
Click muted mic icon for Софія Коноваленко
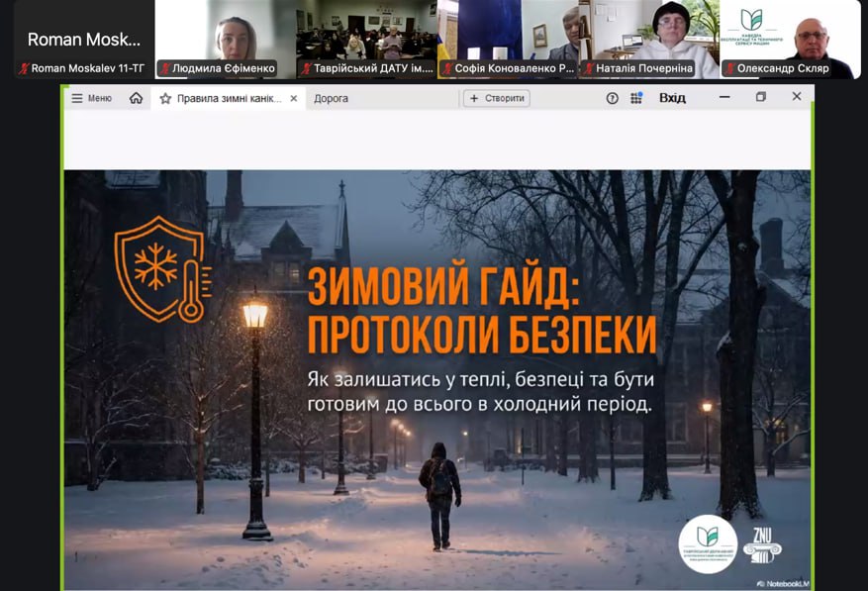[447, 68]
